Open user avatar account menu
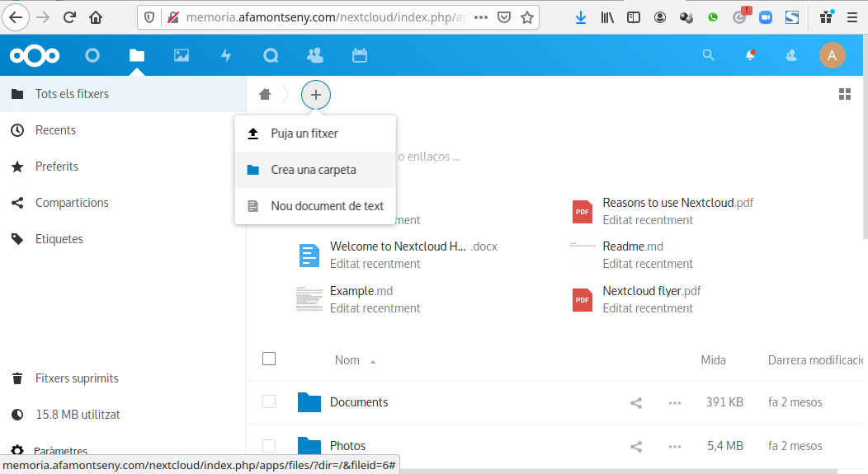The height and width of the screenshot is (474, 868). point(832,56)
